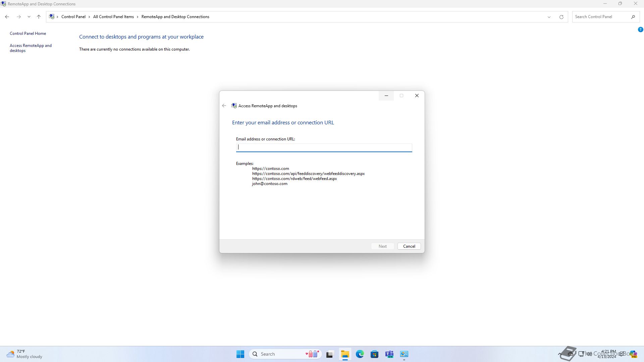Show hidden tray icons with the chevron
Viewport: 644px width, 362px height.
point(559,354)
